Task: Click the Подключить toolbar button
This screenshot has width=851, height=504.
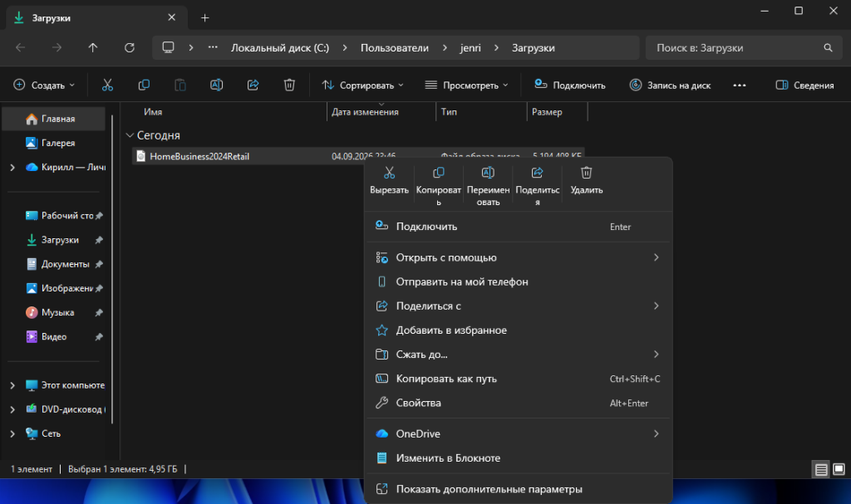Action: 569,86
